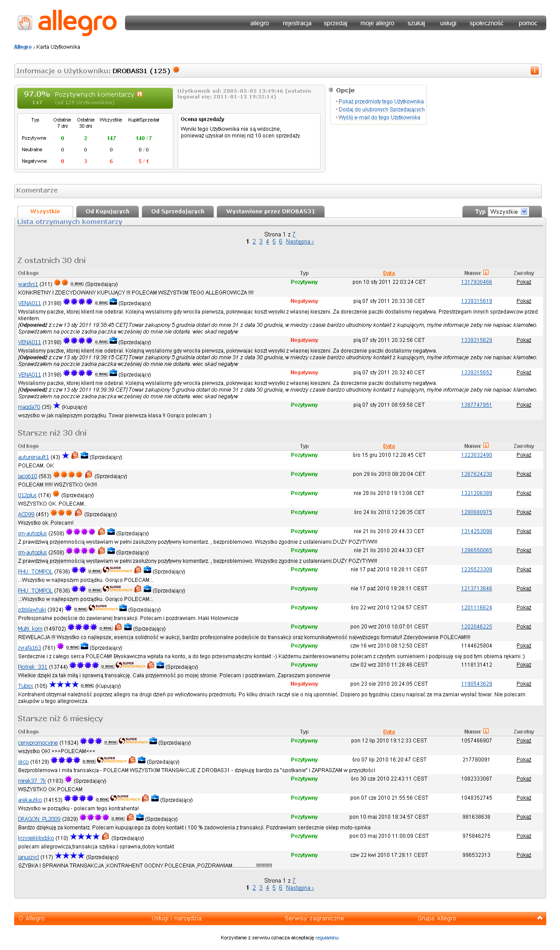
Task: Click "Pokaż" in the magda70 comment row
Action: (x=524, y=405)
